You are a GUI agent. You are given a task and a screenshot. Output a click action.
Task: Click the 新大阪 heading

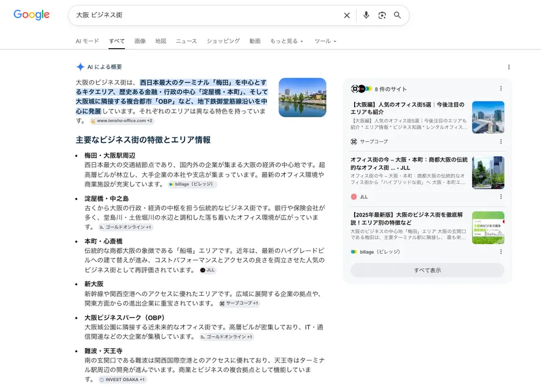point(94,284)
